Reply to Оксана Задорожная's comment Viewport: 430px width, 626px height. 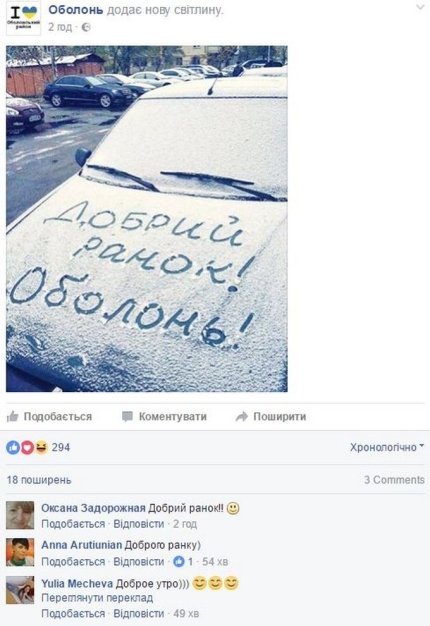[139, 523]
